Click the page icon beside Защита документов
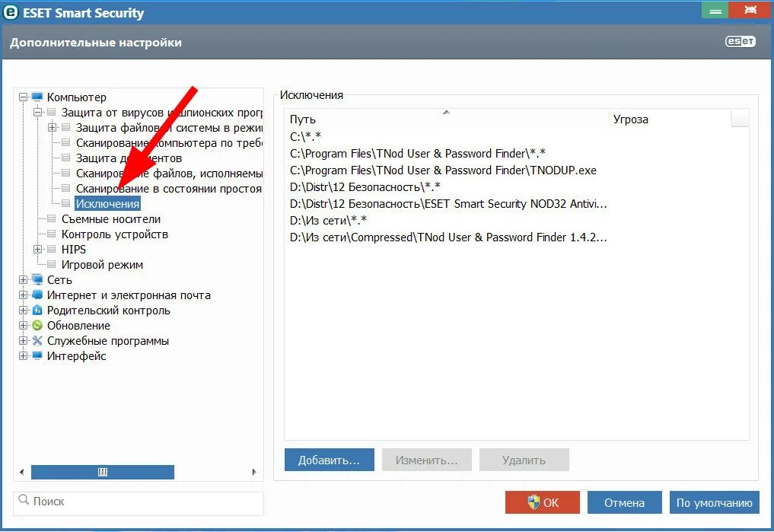Screen dimensions: 774x532 pyautogui.click(x=65, y=158)
